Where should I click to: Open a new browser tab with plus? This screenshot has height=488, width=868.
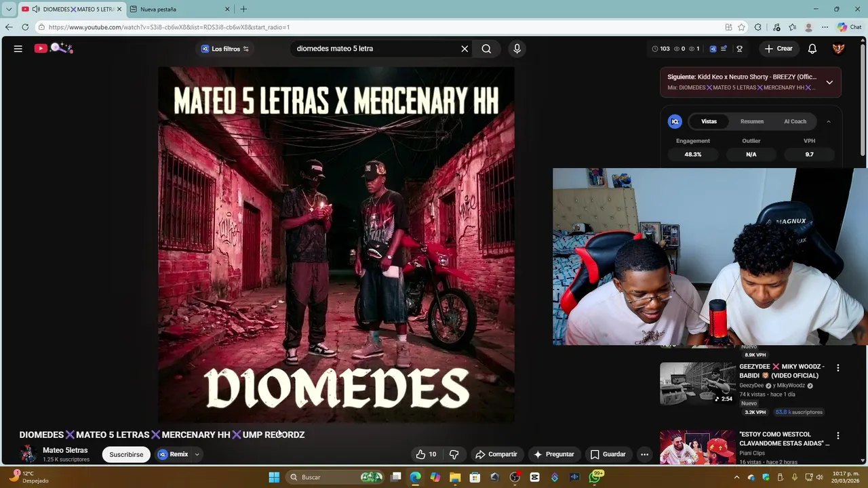coord(243,9)
